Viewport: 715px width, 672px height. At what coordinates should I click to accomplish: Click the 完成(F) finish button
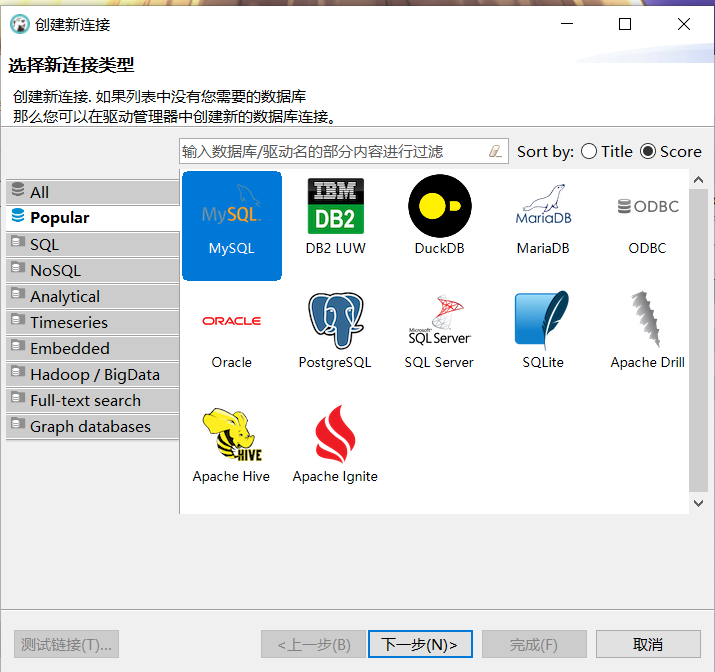tap(534, 644)
